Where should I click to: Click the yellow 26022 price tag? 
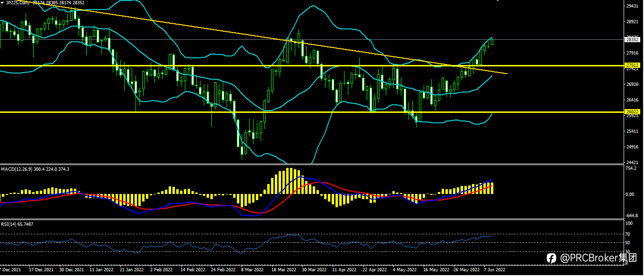(x=633, y=112)
